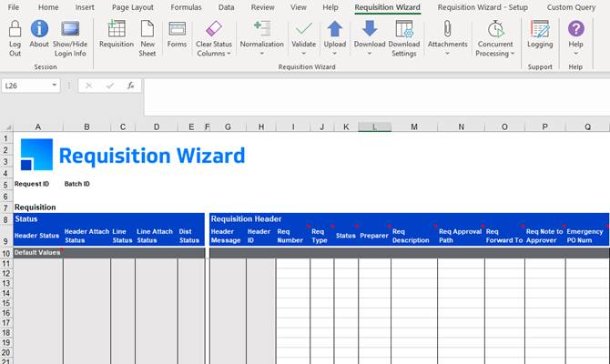Screen dimensions: 610x364
Task: Click into the formula bar input
Action: (377, 97)
